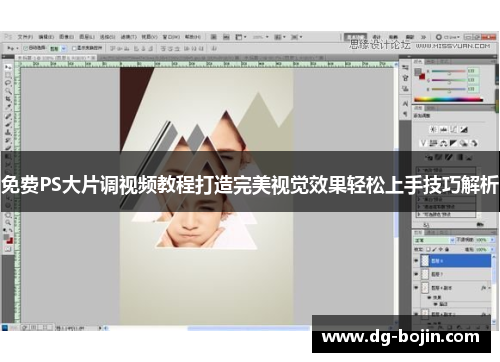
Task: Click the Black & White adjustment icon
Action: coord(453,143)
